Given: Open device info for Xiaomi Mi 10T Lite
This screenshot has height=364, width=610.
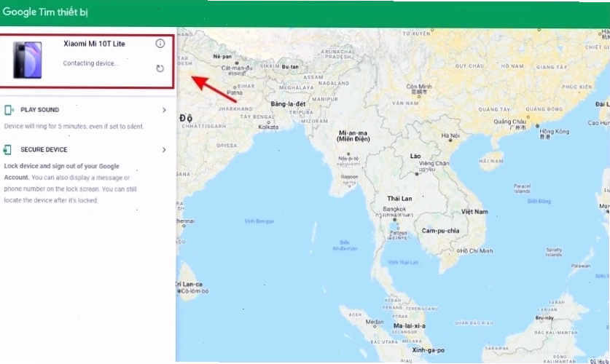Looking at the screenshot, I should [160, 44].
